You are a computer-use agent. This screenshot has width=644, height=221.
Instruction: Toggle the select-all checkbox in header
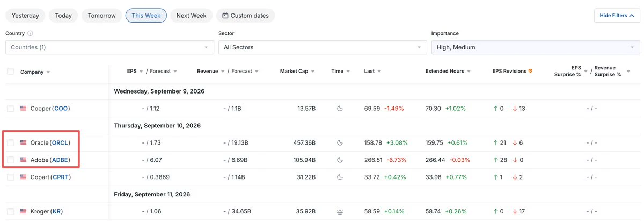pos(11,72)
